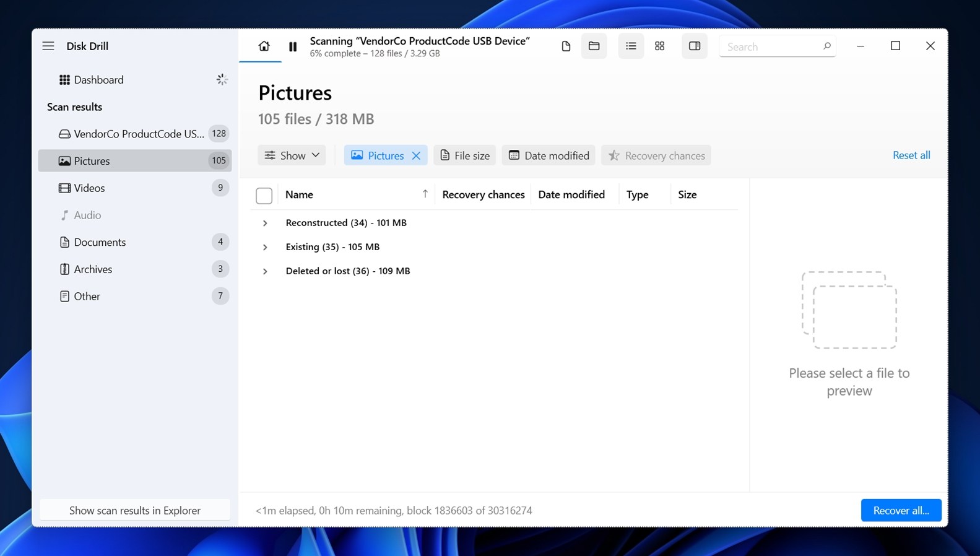
Task: Switch to folder view icon
Action: (594, 46)
